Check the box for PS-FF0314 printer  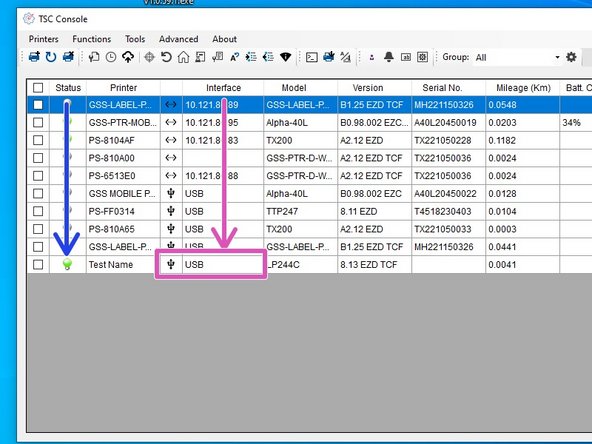38,211
